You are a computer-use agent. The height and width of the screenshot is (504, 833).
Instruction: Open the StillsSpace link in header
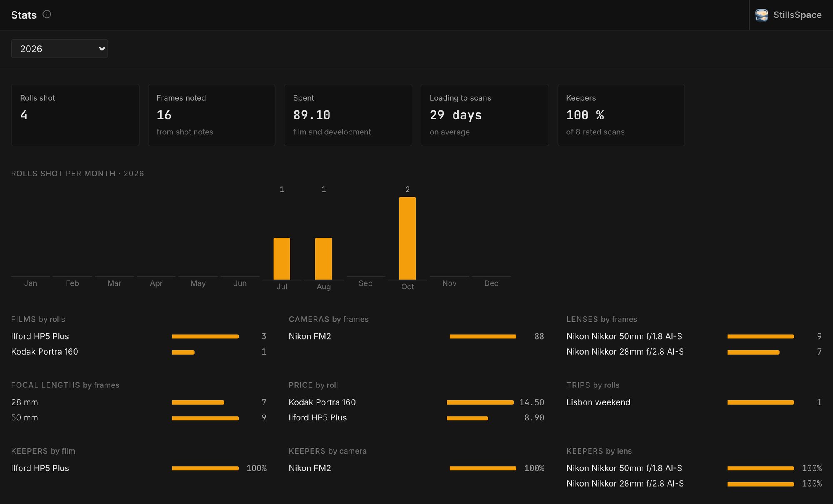pos(788,15)
